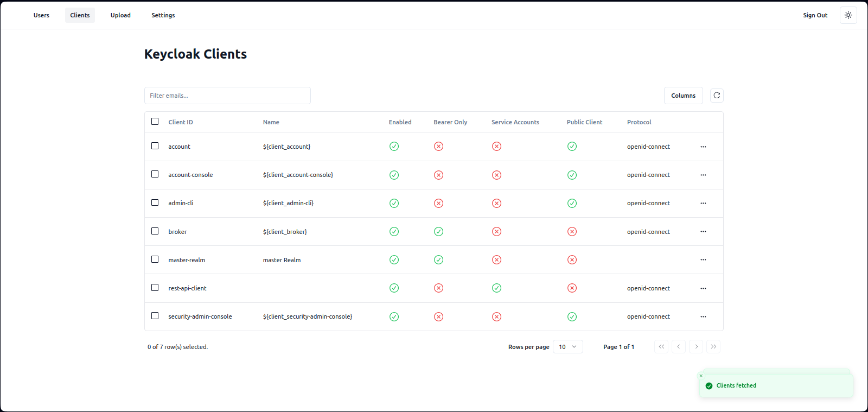
Task: Click the Protocol column header
Action: click(639, 122)
